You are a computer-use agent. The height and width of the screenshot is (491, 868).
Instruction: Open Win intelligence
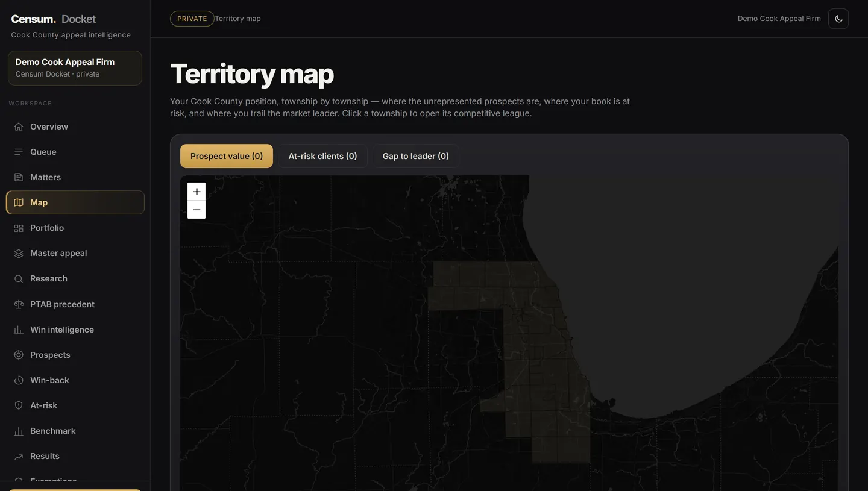[x=75, y=330]
